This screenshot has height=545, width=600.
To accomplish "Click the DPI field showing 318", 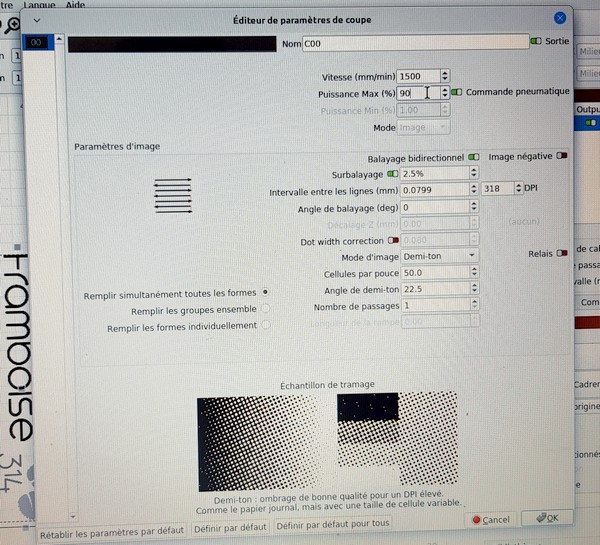I will (497, 188).
